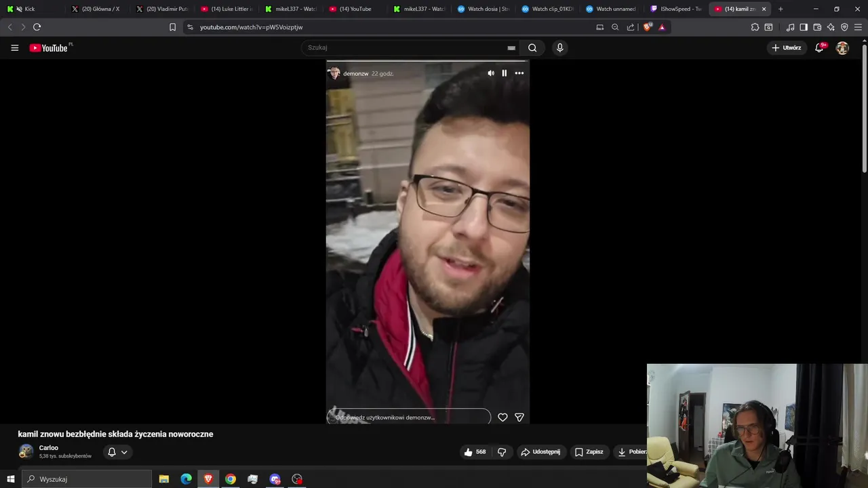The width and height of the screenshot is (868, 488).
Task: Open File Explorer from the taskbar
Action: [x=164, y=479]
